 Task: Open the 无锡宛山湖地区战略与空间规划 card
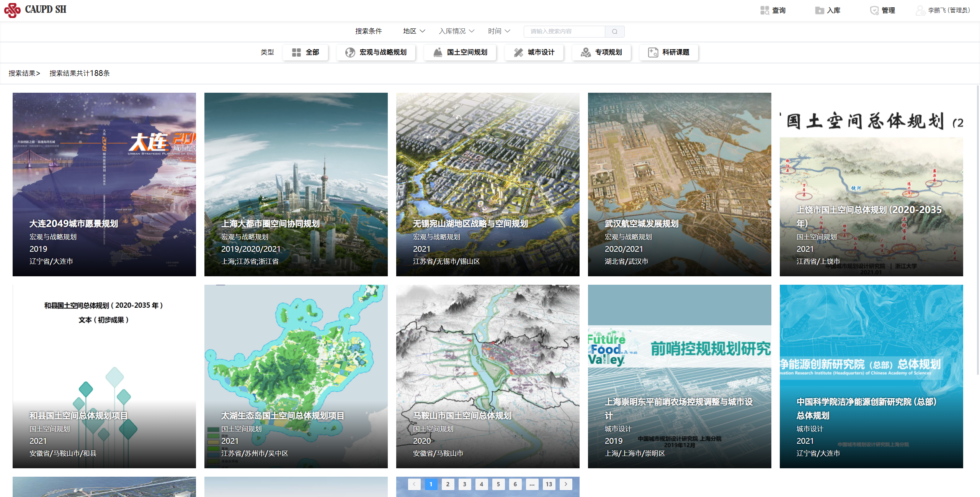coord(488,184)
